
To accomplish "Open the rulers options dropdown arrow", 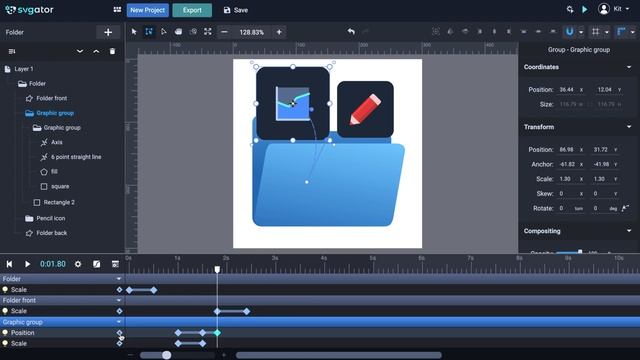I will click(x=633, y=32).
